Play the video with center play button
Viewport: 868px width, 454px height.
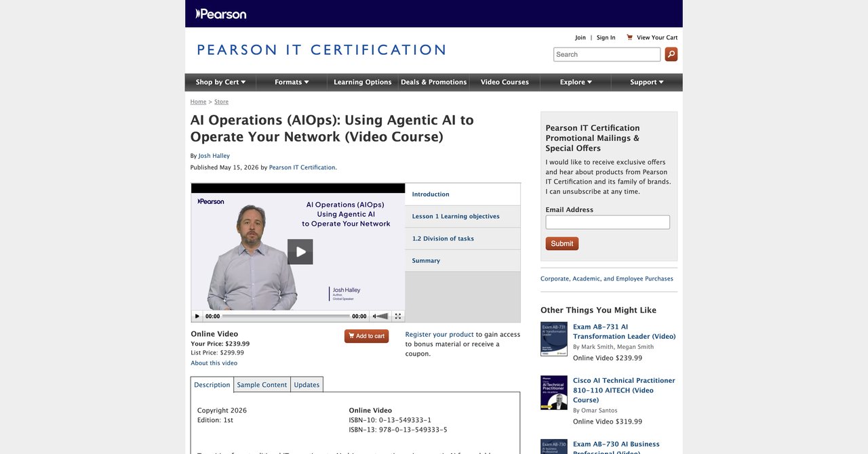(300, 251)
